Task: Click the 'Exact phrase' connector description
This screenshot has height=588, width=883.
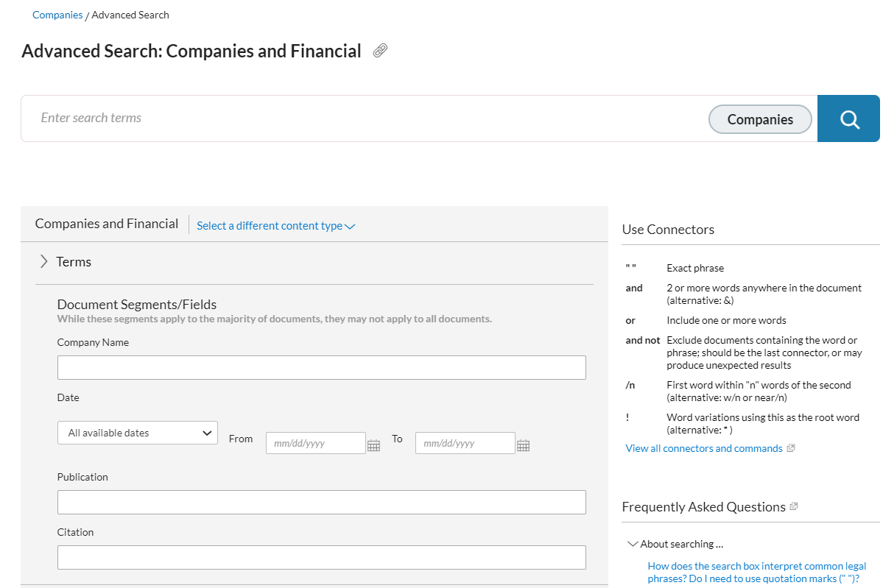Action: tap(695, 268)
